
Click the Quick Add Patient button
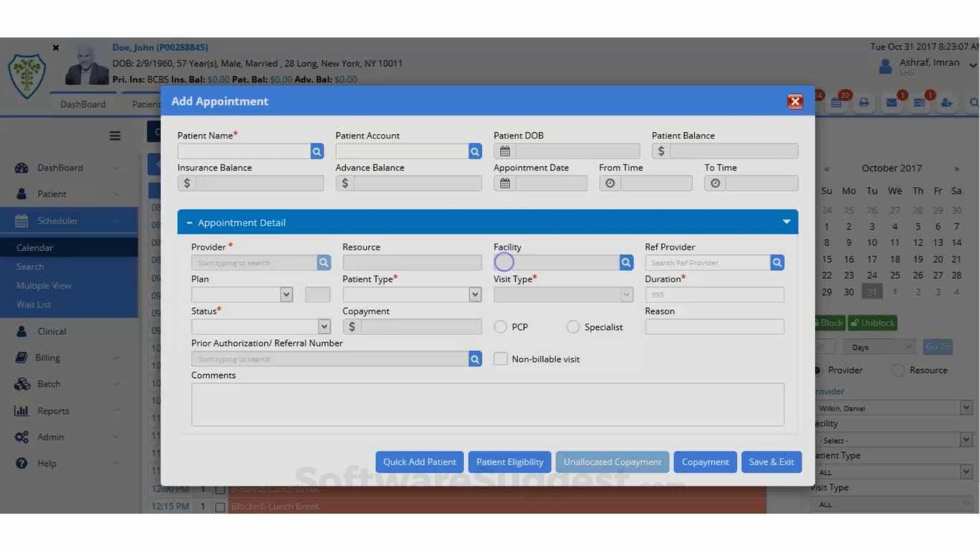point(420,462)
